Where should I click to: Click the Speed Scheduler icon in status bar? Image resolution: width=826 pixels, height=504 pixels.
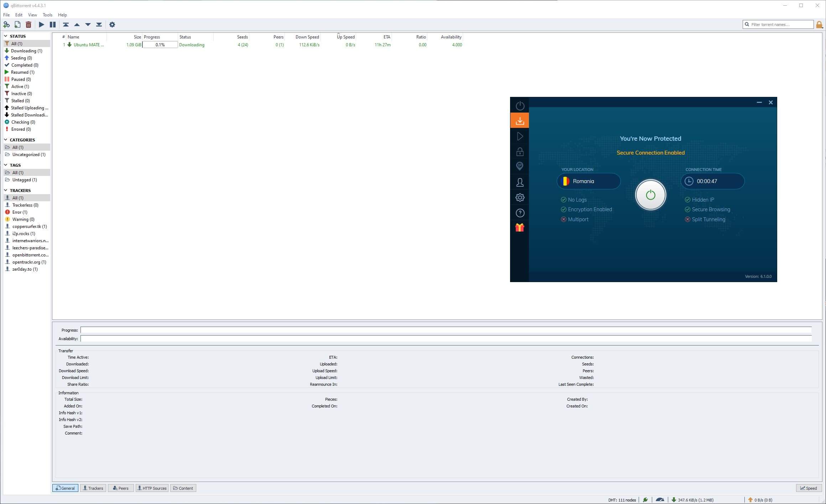(660, 499)
